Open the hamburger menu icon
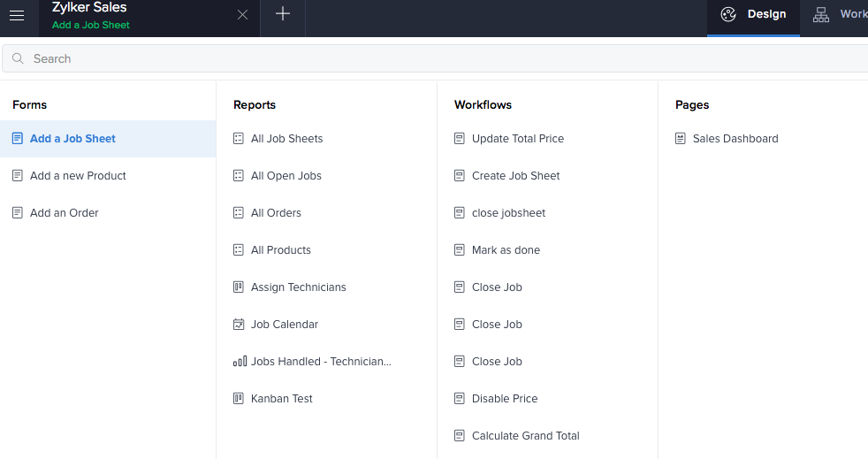The width and height of the screenshot is (868, 459). 17,15
